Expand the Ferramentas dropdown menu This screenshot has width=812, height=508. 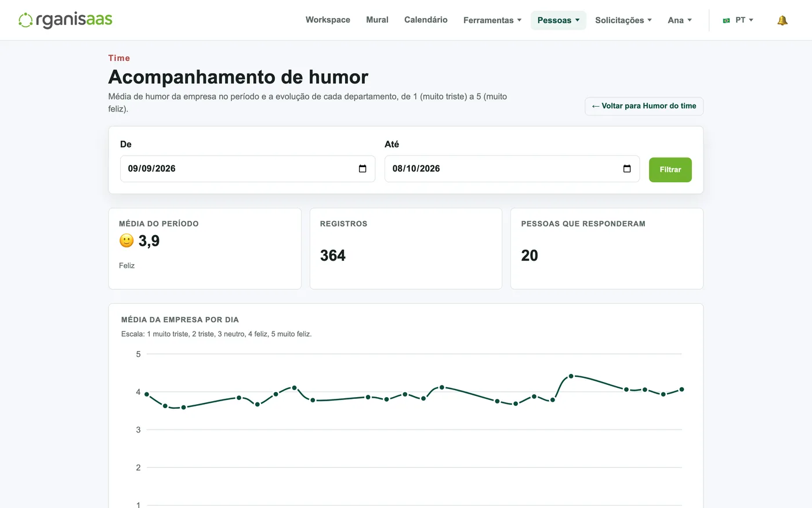[x=492, y=20]
